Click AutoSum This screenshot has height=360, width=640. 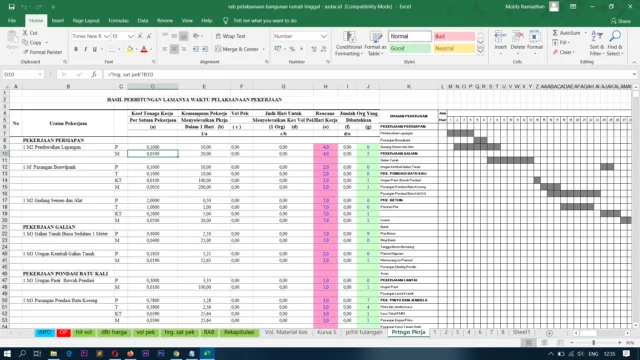coord(566,33)
